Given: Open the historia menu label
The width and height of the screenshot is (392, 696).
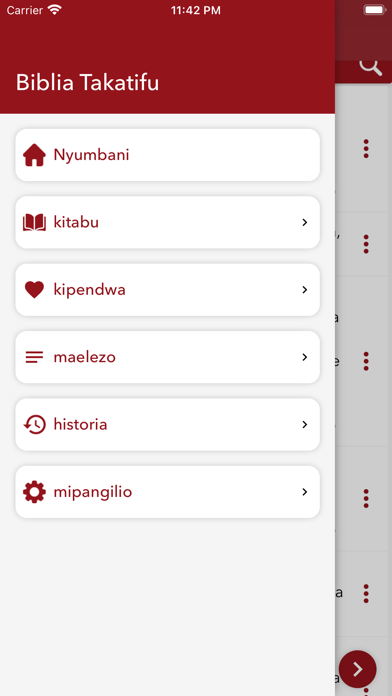Looking at the screenshot, I should 80,424.
